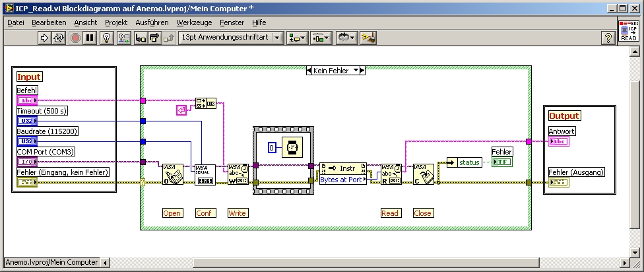The height and width of the screenshot is (272, 644).
Task: Switch to previous case with left arrow
Action: click(x=309, y=71)
